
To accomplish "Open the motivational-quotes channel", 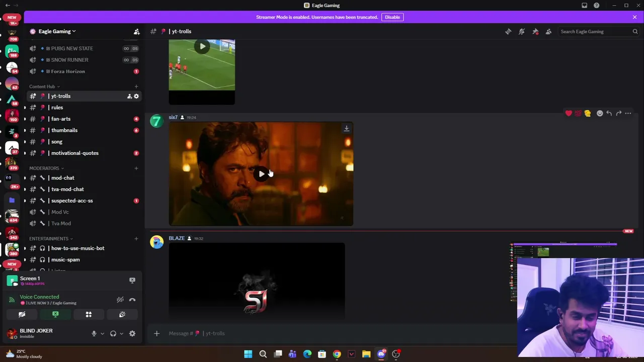I will coord(84,153).
